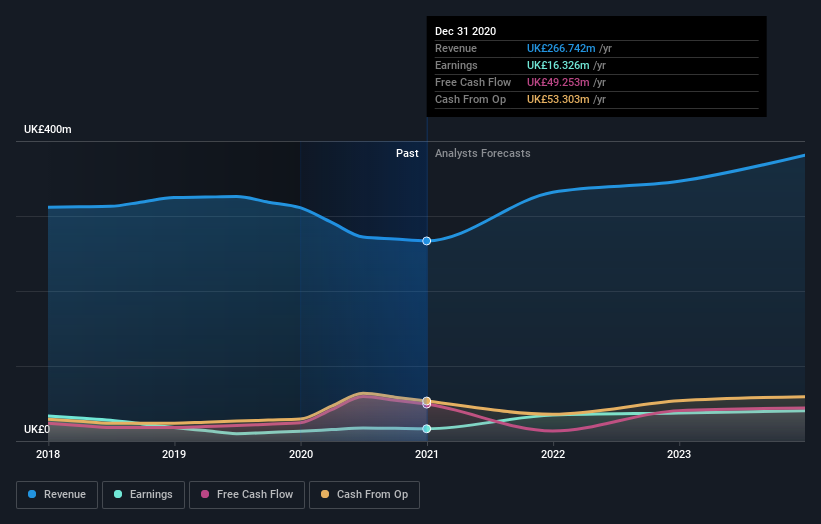
Task: Click the 2019 x-axis label
Action: (x=174, y=454)
